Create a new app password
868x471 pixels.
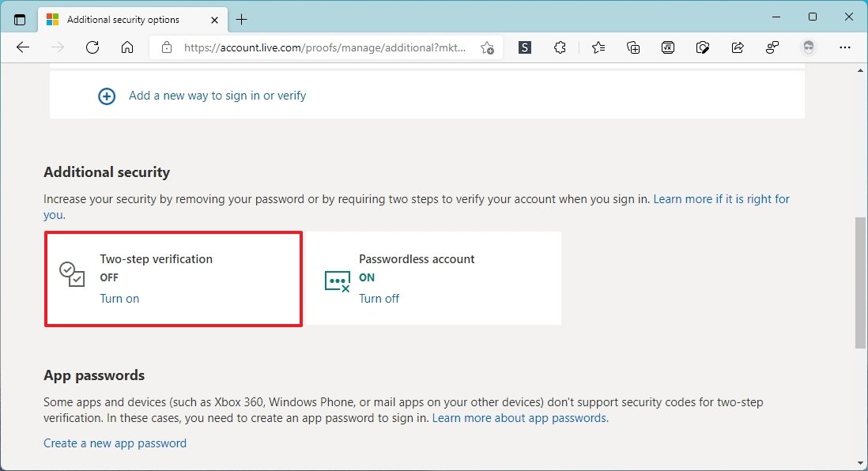pos(115,443)
